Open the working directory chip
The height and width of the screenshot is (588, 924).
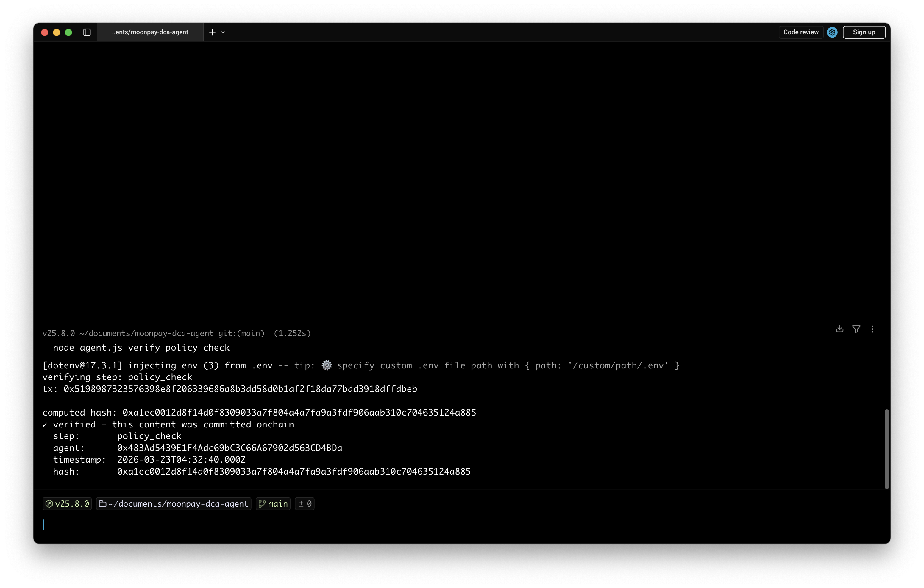tap(174, 503)
